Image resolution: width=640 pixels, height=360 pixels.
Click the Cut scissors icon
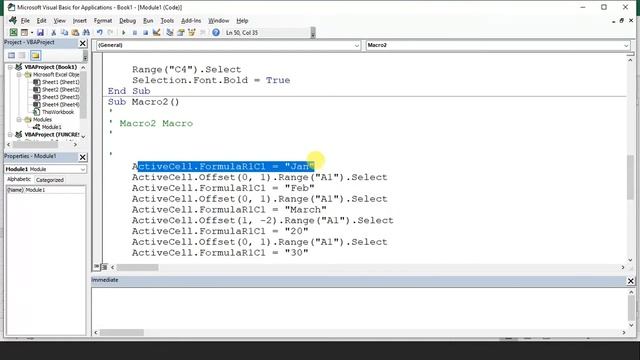(x=53, y=32)
